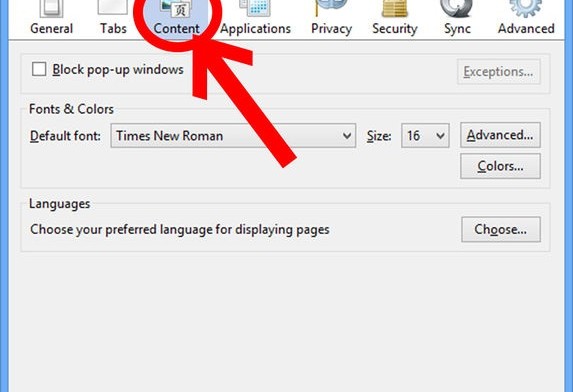Click the Colors button
This screenshot has height=392, width=573.
click(x=500, y=166)
